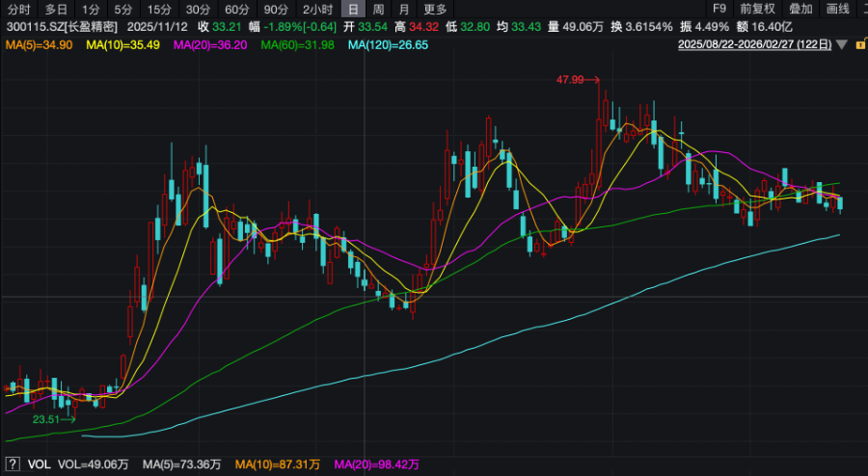Switch to 60分 timeframe
868x476 pixels.
click(x=236, y=9)
